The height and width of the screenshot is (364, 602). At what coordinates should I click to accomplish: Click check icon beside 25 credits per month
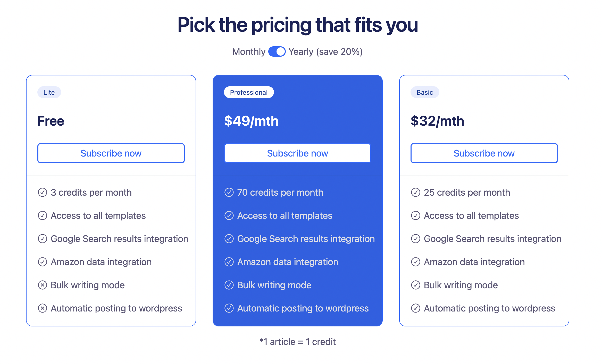tap(416, 192)
